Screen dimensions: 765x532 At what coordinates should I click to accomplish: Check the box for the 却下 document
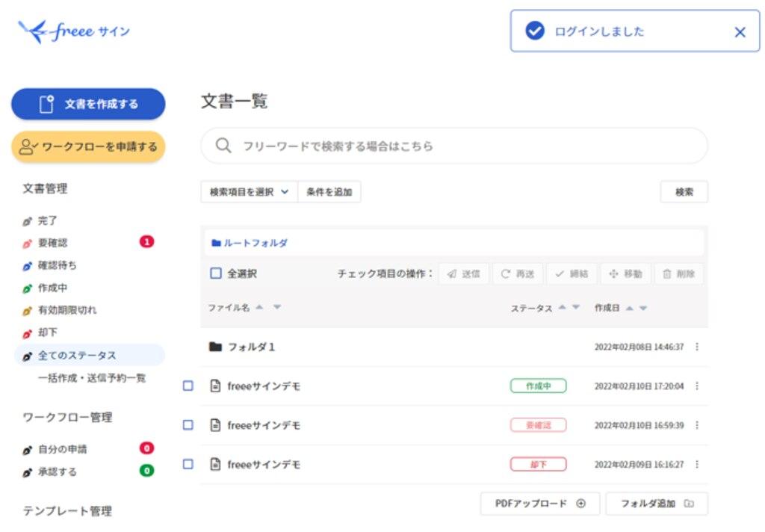[x=188, y=464]
